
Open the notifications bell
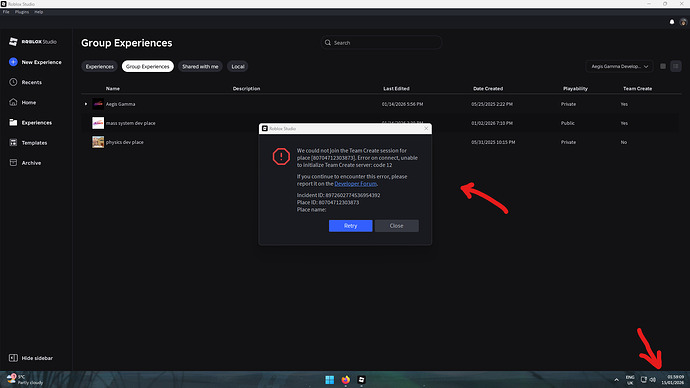coord(672,22)
